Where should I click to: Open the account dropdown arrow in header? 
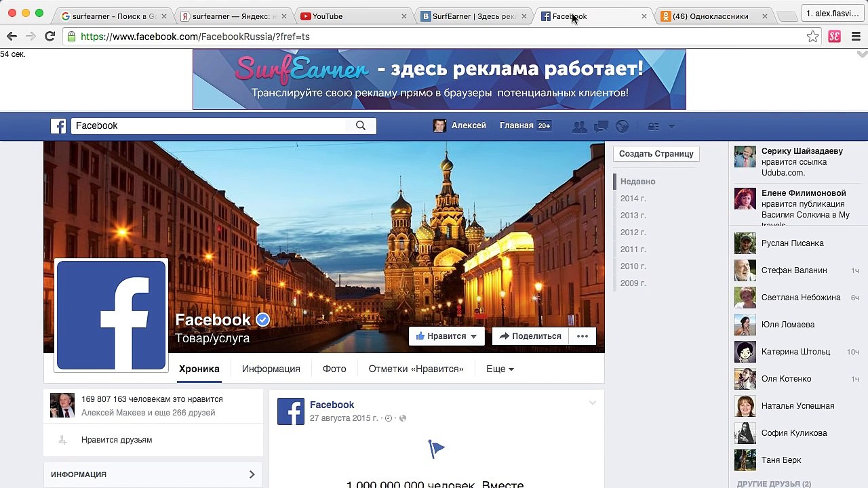pos(671,126)
